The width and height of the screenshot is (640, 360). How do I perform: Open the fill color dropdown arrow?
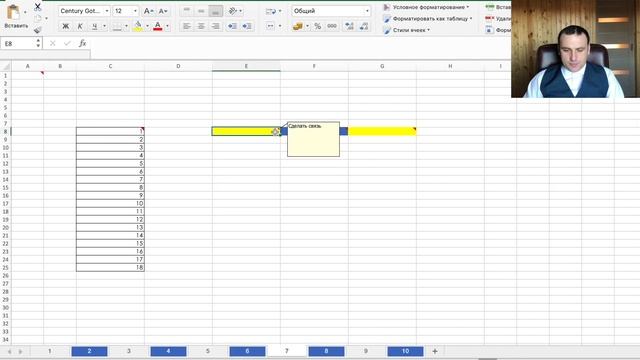(x=147, y=26)
